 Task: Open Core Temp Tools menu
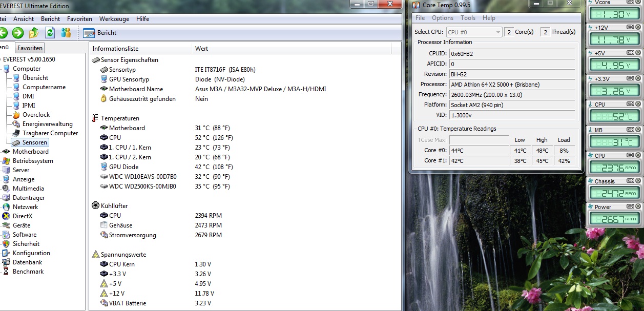coord(468,18)
